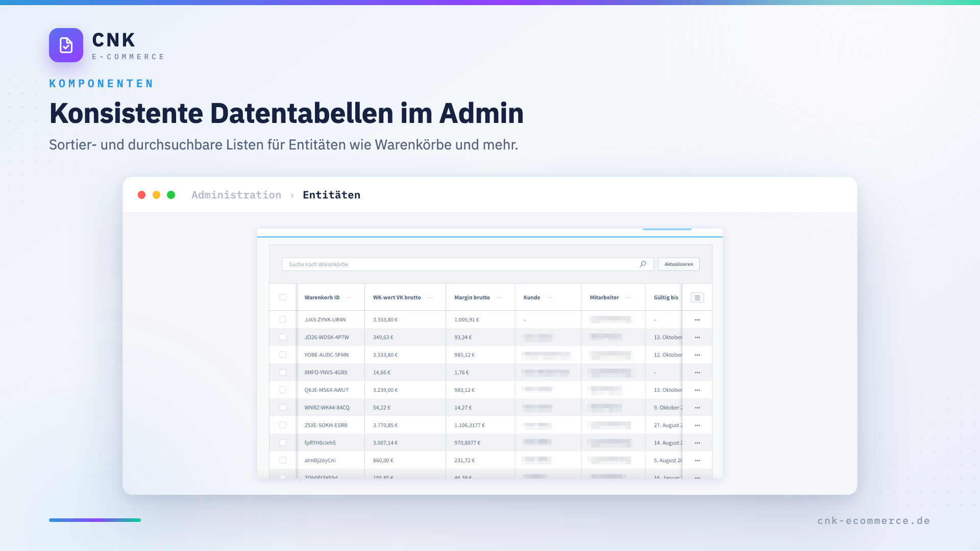Click the search magnifier icon
The height and width of the screenshot is (551, 980).
(x=643, y=264)
